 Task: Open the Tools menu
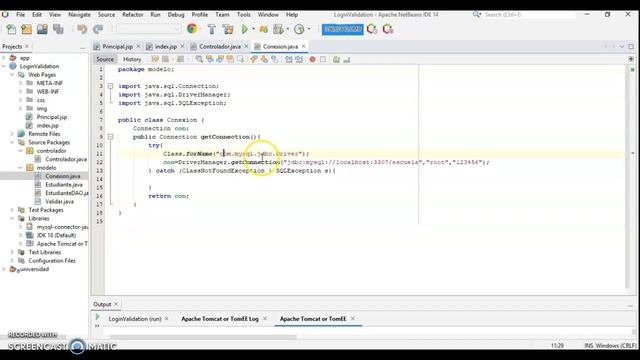point(244,14)
